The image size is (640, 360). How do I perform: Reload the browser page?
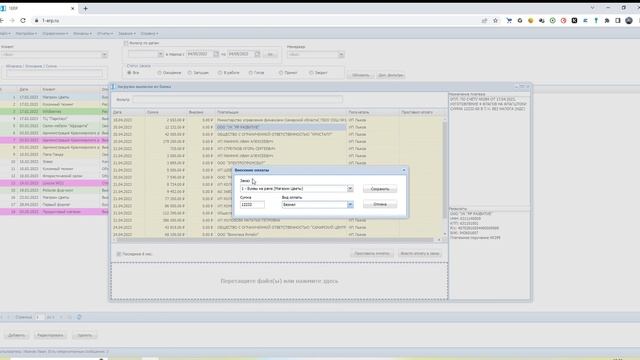(x=23, y=20)
